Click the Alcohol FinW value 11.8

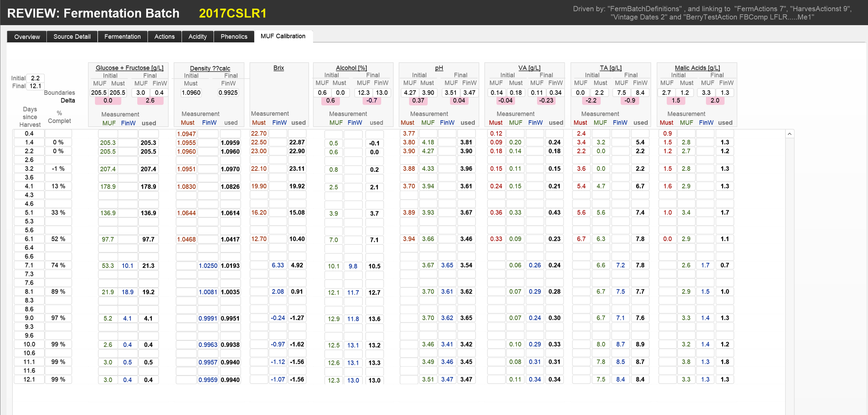[x=353, y=319]
